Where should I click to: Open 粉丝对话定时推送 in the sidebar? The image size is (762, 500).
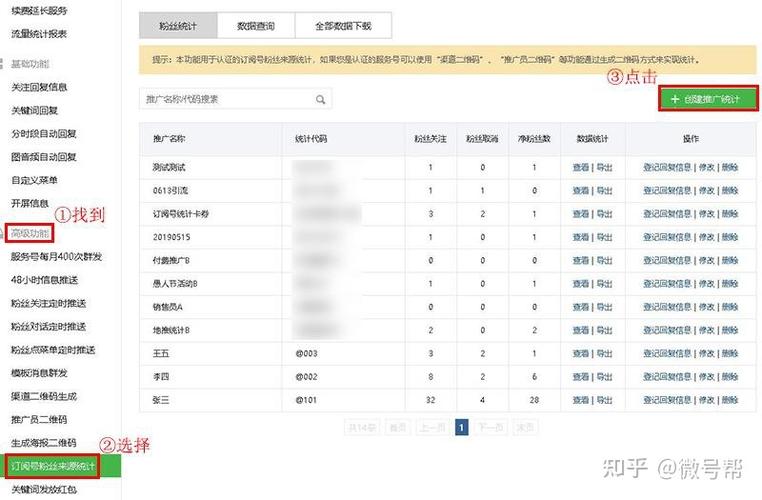pyautogui.click(x=49, y=327)
